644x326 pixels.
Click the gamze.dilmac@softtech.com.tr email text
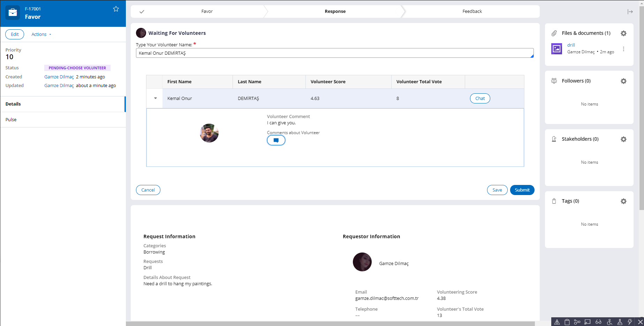pyautogui.click(x=387, y=298)
